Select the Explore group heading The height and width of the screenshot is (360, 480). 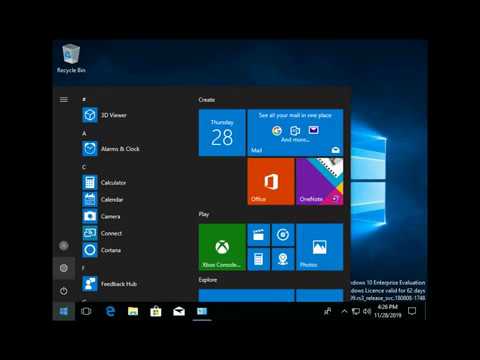point(208,280)
